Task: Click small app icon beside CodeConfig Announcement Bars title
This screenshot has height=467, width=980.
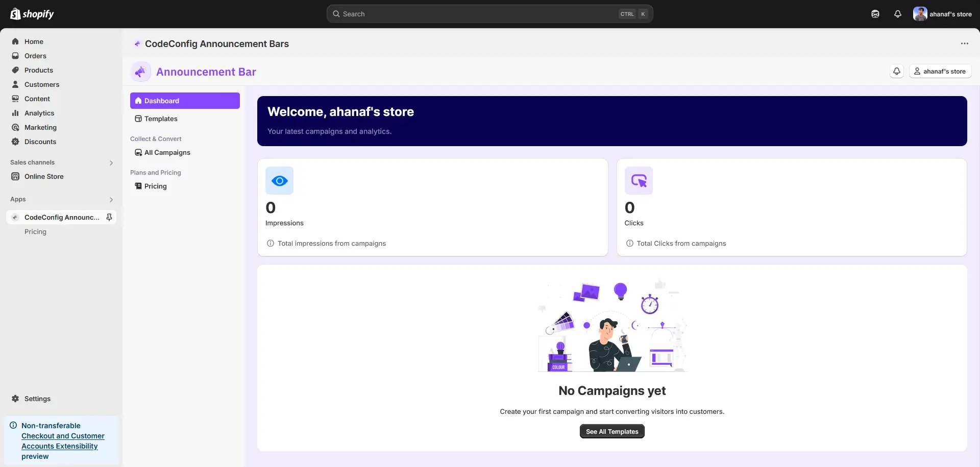Action: (x=137, y=44)
